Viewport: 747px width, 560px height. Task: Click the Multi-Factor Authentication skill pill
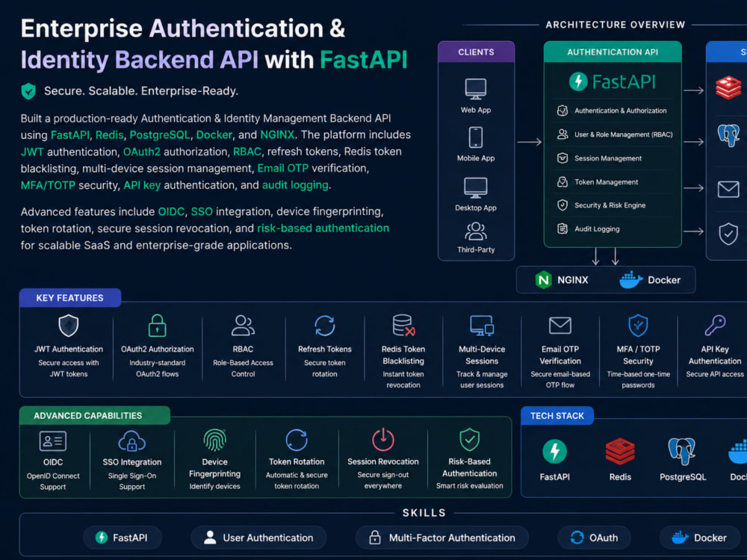(442, 538)
